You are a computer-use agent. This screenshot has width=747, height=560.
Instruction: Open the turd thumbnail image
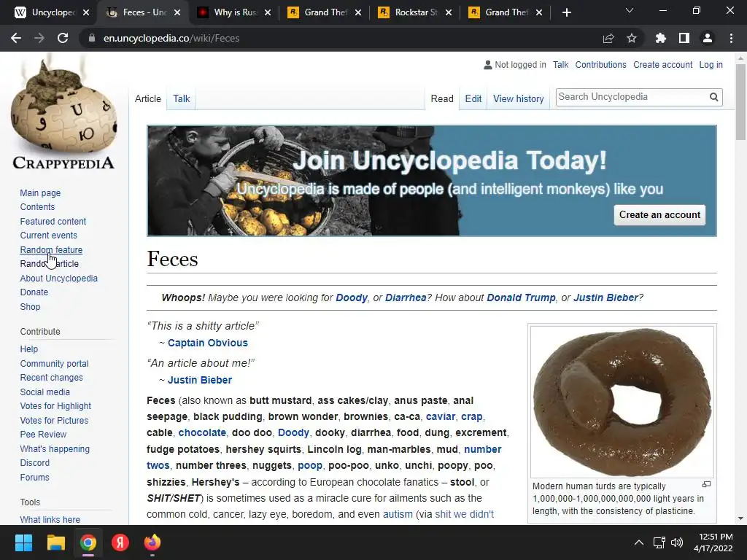[622, 402]
